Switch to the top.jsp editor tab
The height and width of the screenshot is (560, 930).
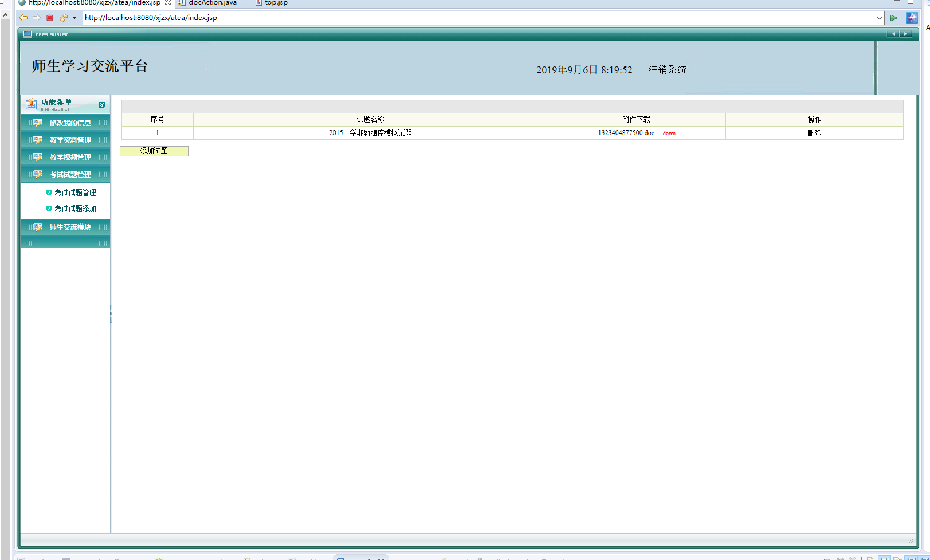tap(271, 3)
